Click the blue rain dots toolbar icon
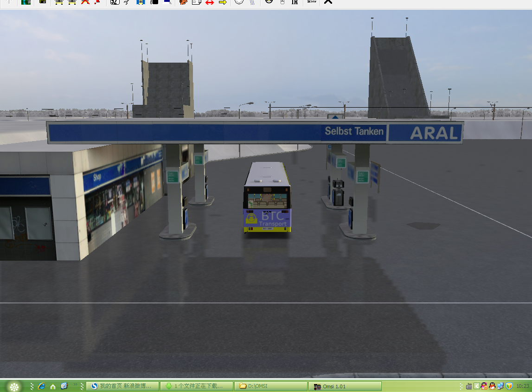 [252, 2]
